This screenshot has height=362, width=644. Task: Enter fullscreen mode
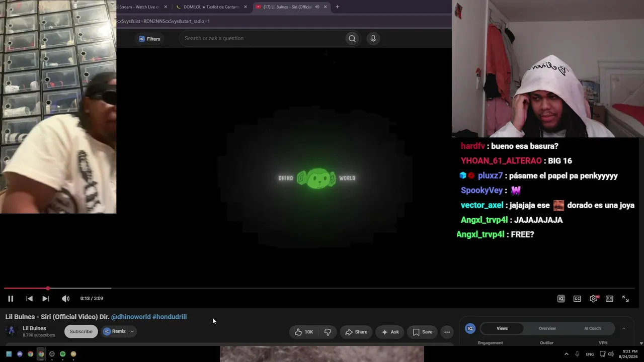[x=625, y=299]
